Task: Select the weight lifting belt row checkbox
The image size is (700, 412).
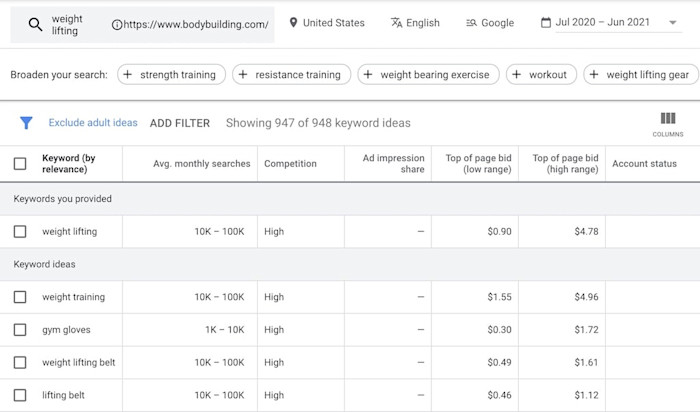Action: click(x=20, y=362)
